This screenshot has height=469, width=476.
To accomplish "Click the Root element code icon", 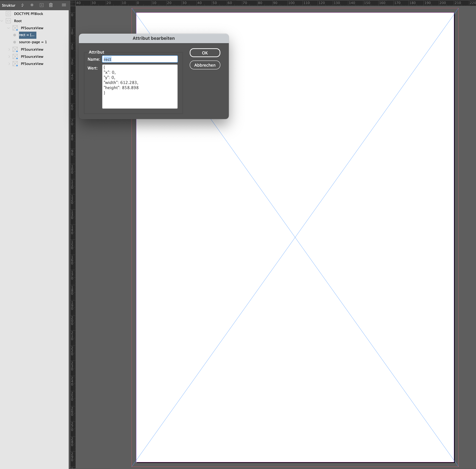I will 8,21.
